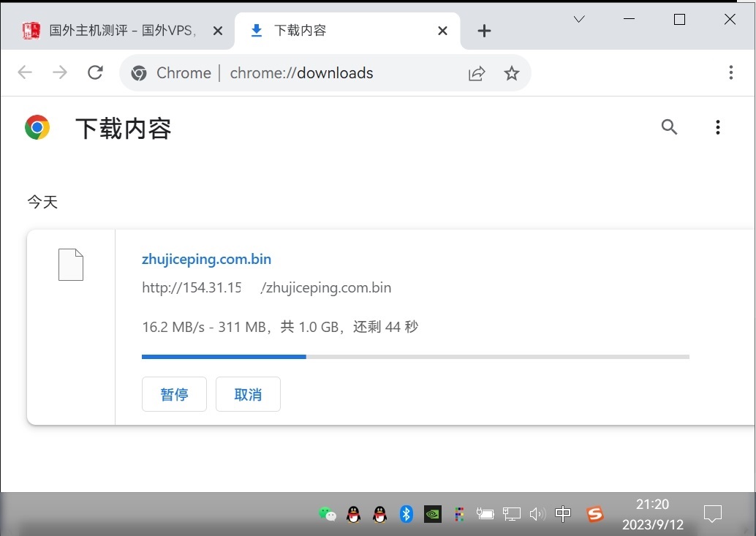Click the Sogou input method icon
The height and width of the screenshot is (536, 756).
pyautogui.click(x=595, y=514)
